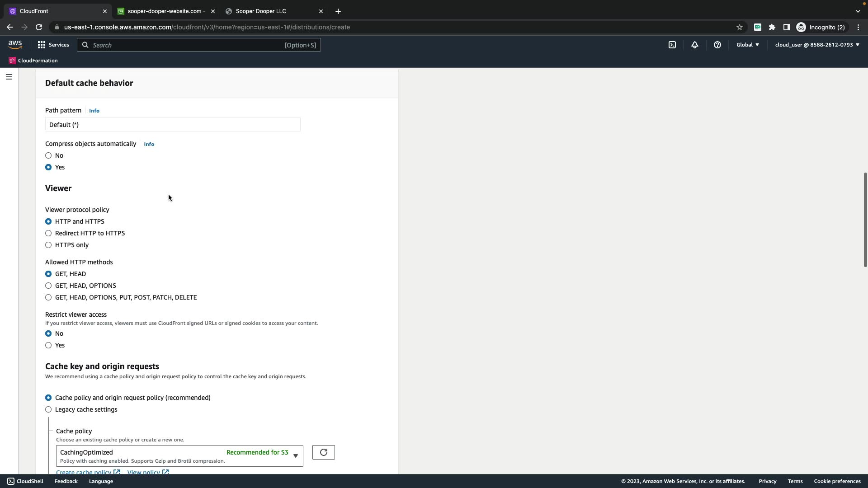
Task: Open the AWS CloudShell icon in the top navigation bar
Action: (672, 45)
